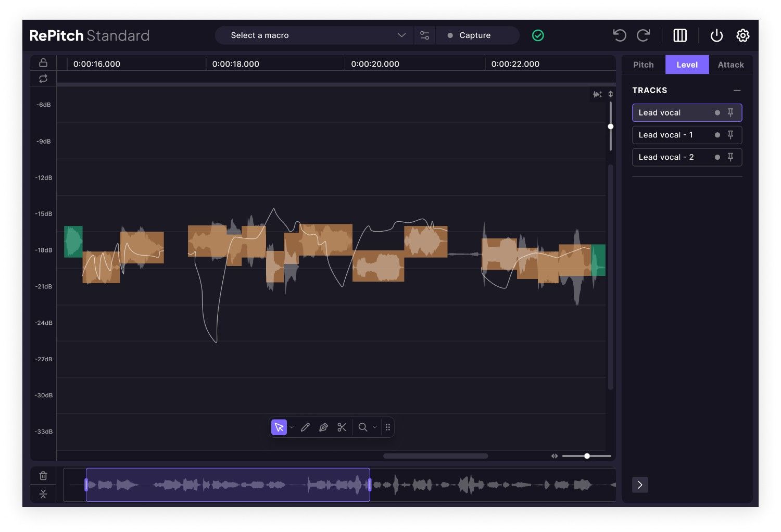Select the Pencil tool
The height and width of the screenshot is (532, 781).
tap(306, 427)
